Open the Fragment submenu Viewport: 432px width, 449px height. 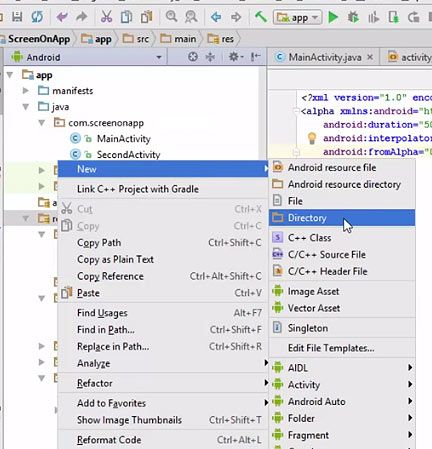click(342, 435)
